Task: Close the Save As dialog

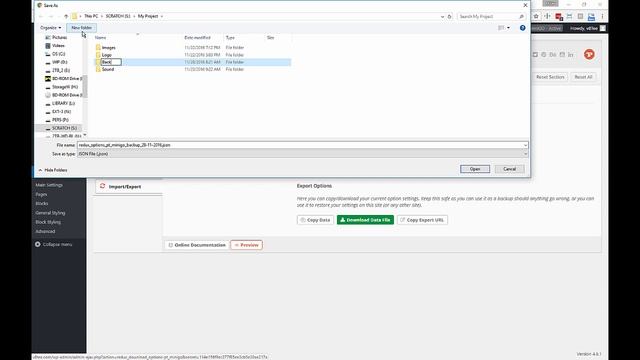Action: pyautogui.click(x=525, y=5)
